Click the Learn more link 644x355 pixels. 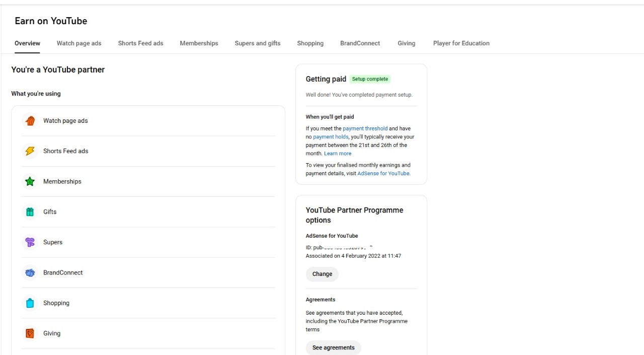(x=338, y=154)
